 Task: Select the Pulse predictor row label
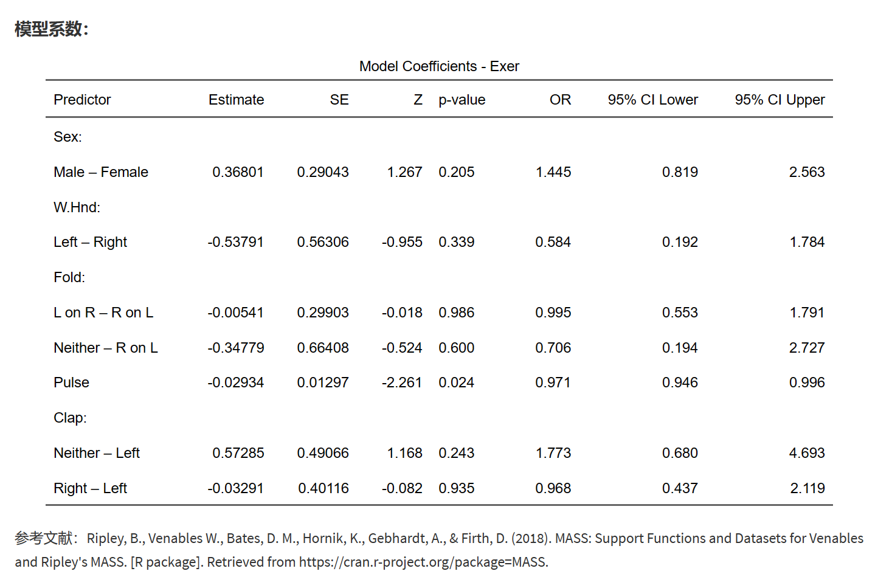click(x=72, y=382)
